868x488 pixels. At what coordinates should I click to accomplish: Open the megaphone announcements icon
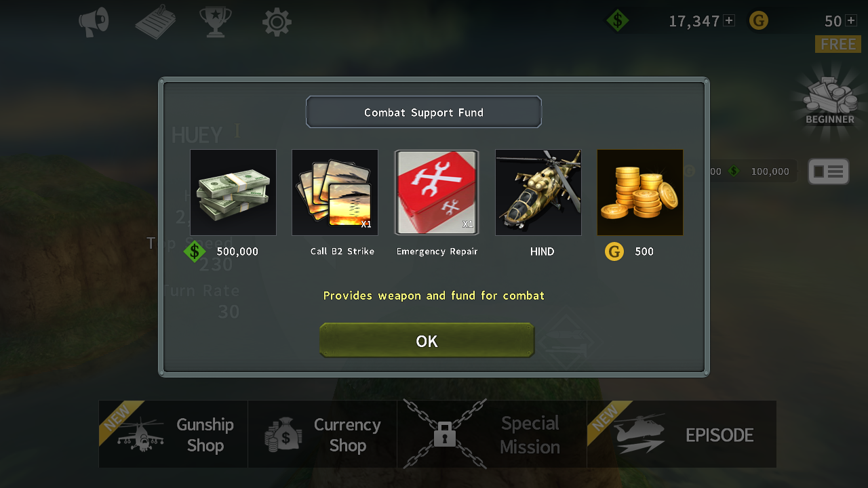click(94, 22)
